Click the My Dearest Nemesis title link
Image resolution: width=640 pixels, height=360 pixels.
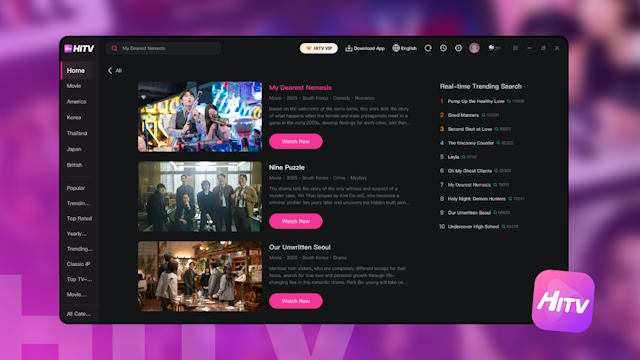(300, 88)
